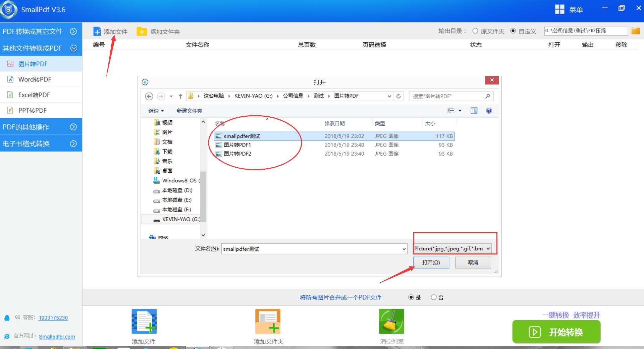Open the 组织 dropdown menu
The image size is (644, 349).
[x=156, y=111]
